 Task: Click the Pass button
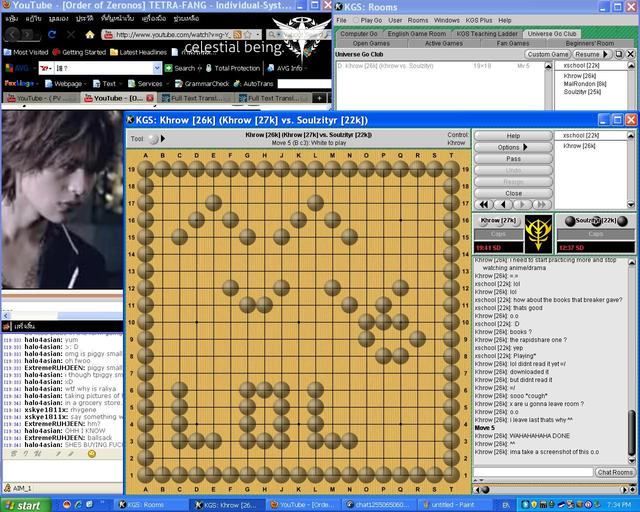point(513,159)
